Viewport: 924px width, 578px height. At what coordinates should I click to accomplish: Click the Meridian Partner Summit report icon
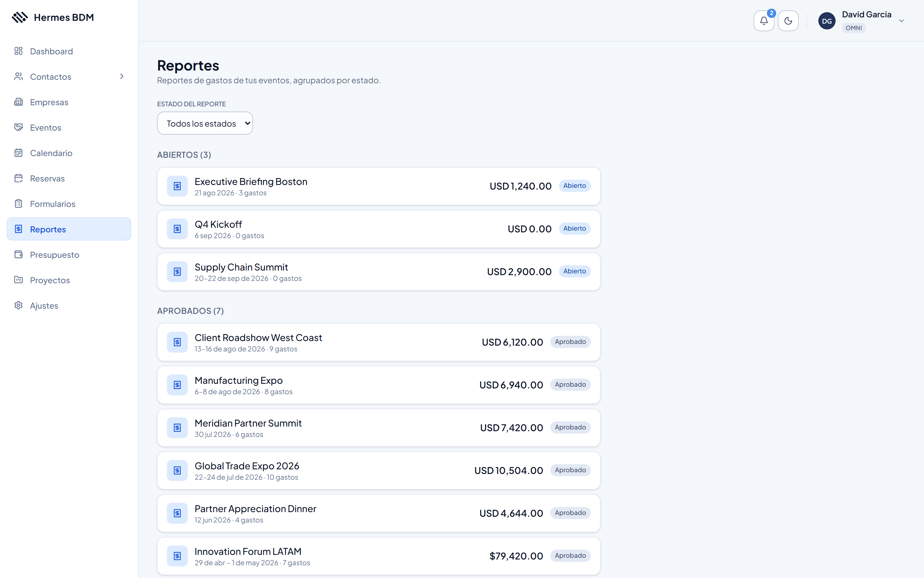coord(177,428)
